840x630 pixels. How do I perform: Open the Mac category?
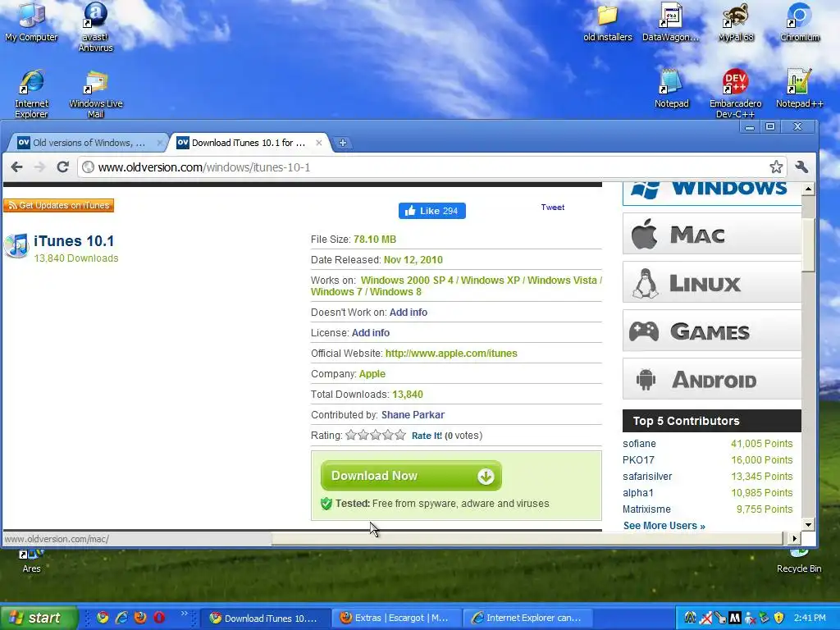[711, 234]
